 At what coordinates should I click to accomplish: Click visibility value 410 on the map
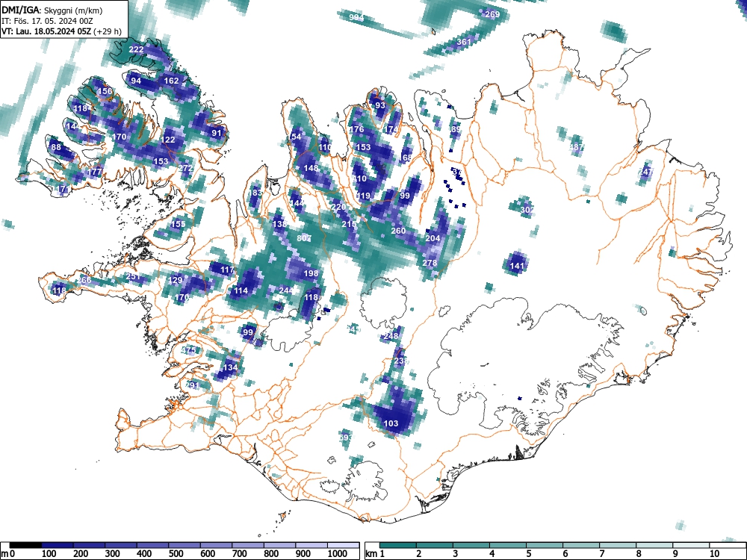pos(359,178)
